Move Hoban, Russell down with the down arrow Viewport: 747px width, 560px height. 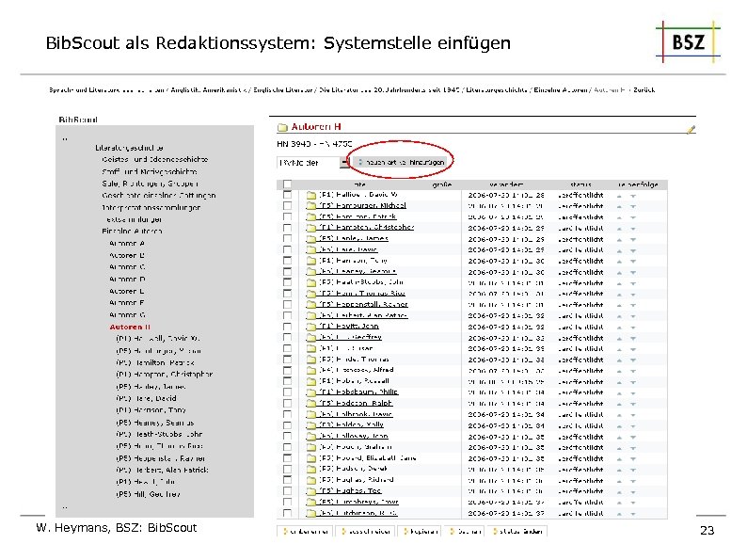pos(633,382)
